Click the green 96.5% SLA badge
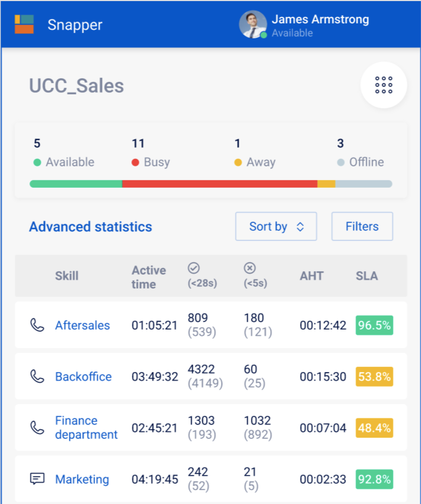Viewport: 421px width, 504px height. [375, 325]
